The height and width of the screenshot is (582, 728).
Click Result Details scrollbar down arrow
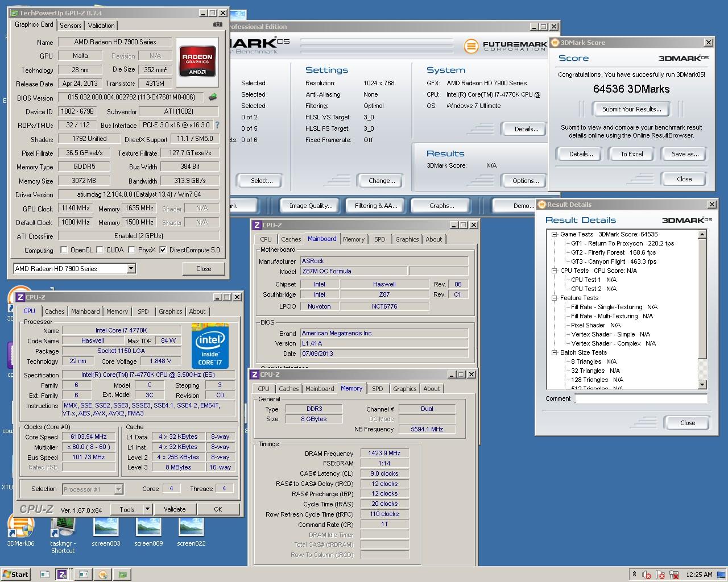coord(702,385)
